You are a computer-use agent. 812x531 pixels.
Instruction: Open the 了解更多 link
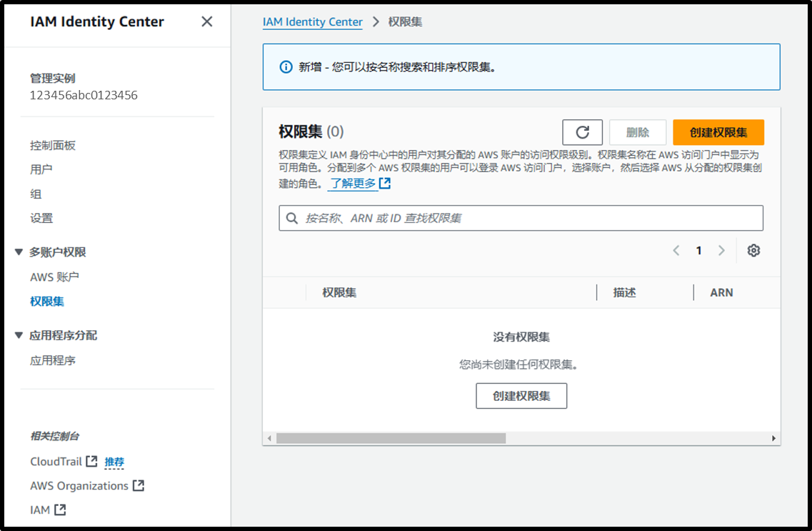pyautogui.click(x=354, y=184)
